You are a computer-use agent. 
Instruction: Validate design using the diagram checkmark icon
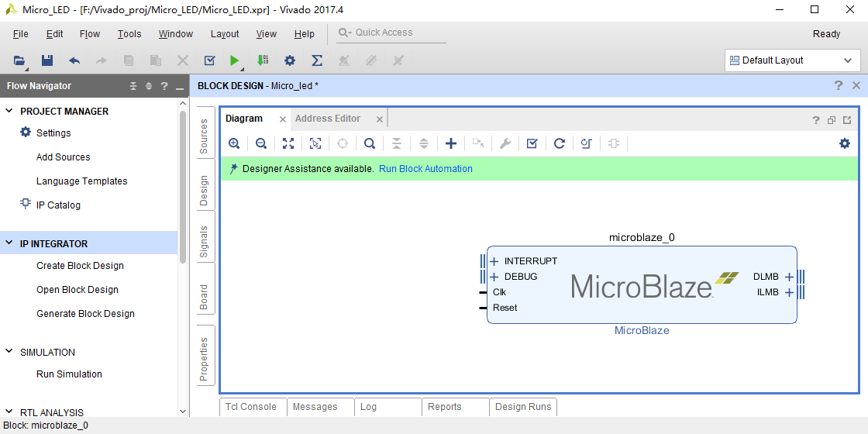tap(532, 144)
